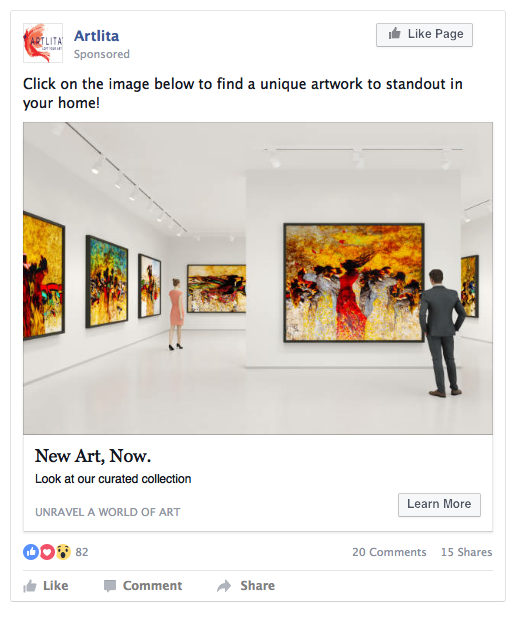Click the Artlita profile logo picture

click(x=43, y=43)
